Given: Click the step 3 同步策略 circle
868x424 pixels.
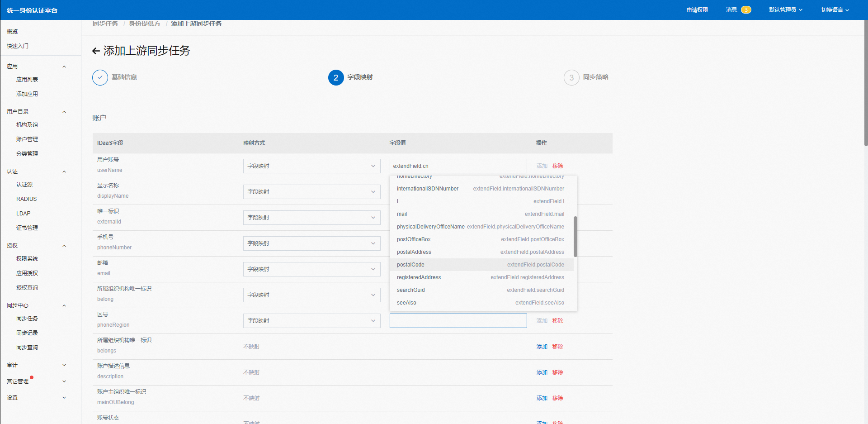Looking at the screenshot, I should coord(571,78).
